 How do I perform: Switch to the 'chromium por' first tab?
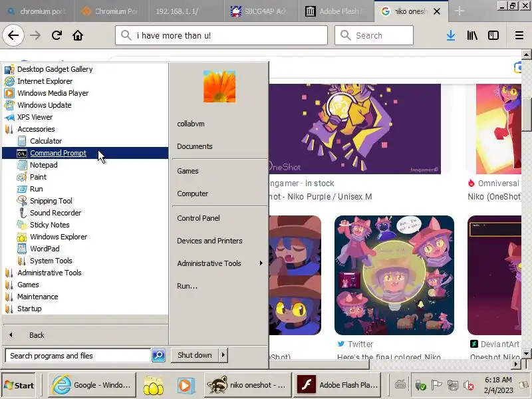click(x=37, y=11)
